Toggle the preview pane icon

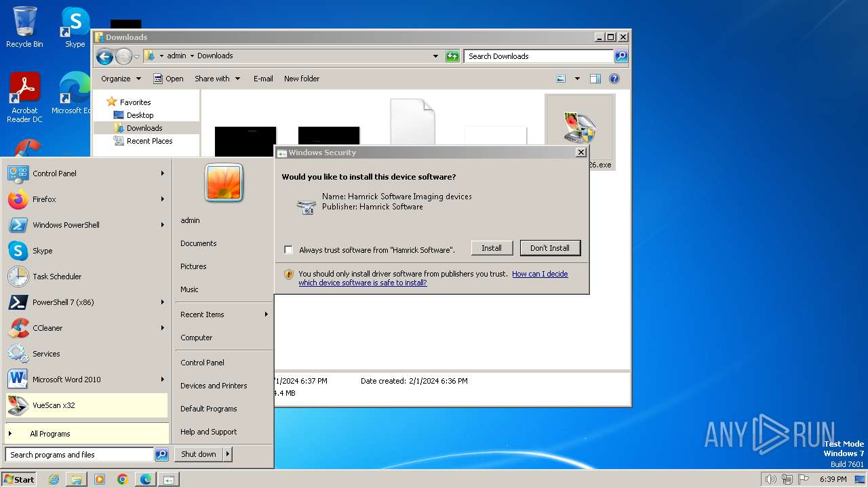595,79
